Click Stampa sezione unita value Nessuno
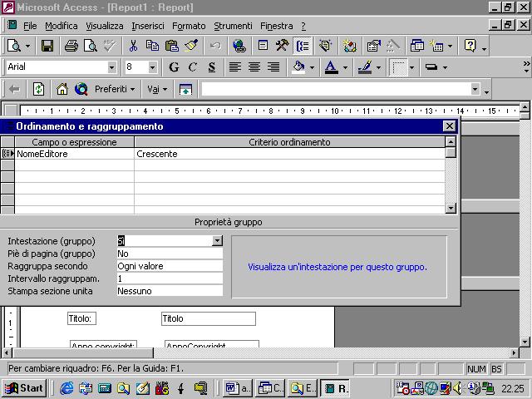532x399 pixels. point(170,291)
